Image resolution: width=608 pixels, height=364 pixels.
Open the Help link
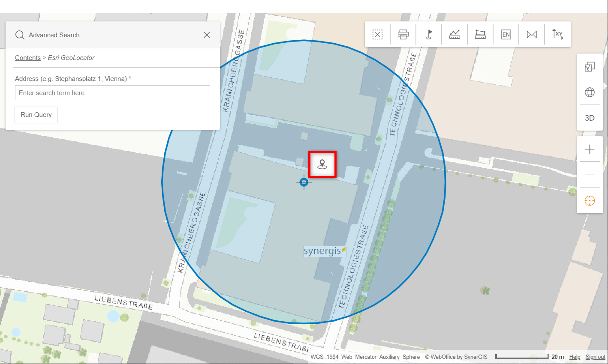coord(575,357)
